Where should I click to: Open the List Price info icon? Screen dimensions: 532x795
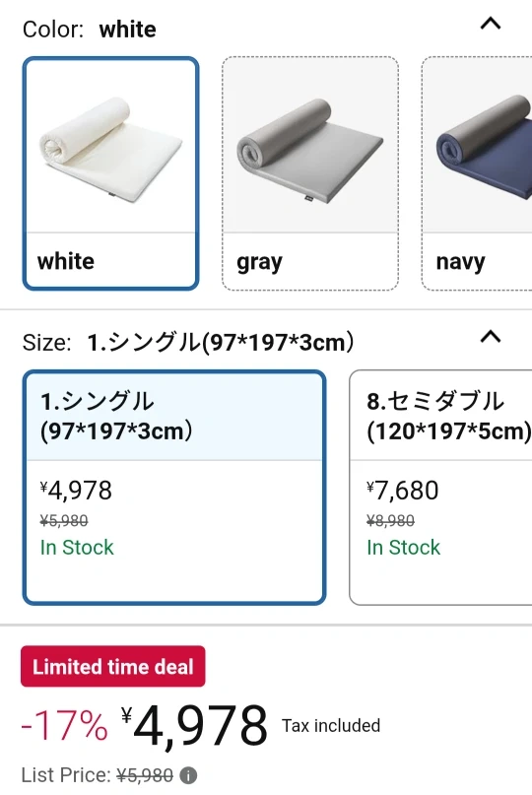click(x=188, y=775)
